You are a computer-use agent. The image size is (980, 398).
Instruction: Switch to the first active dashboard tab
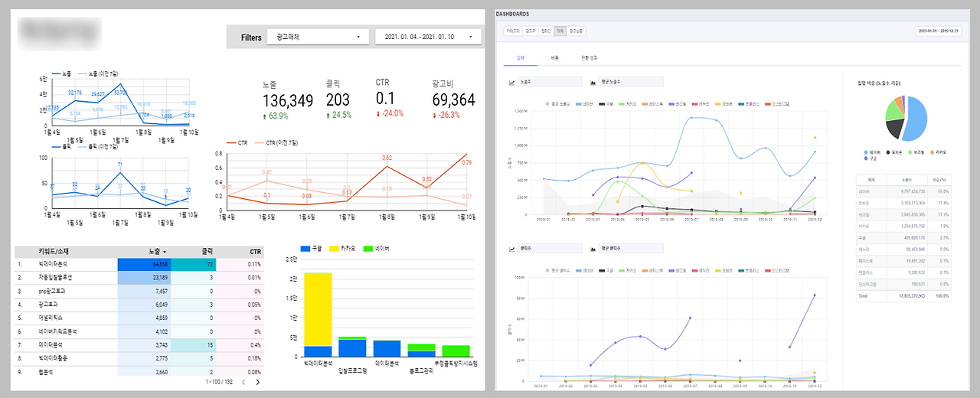[520, 58]
